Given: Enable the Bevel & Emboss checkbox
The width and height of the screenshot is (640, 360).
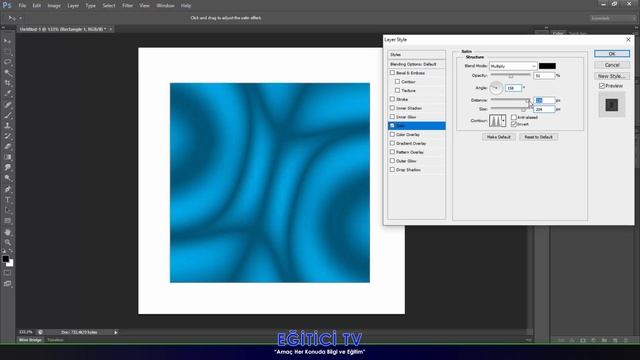Looking at the screenshot, I should click(392, 73).
